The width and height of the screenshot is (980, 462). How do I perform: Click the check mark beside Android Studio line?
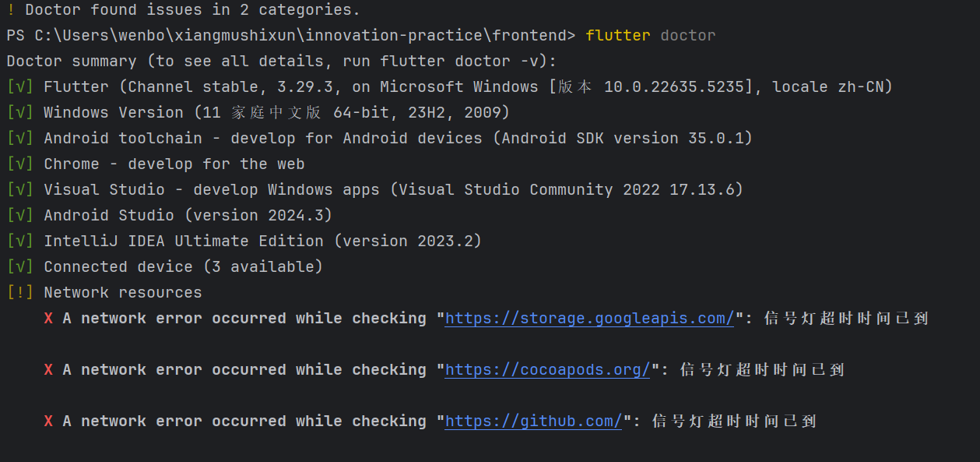coord(20,215)
